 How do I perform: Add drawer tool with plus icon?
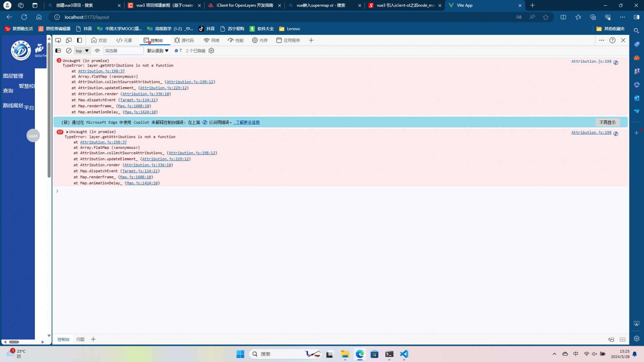[93, 339]
